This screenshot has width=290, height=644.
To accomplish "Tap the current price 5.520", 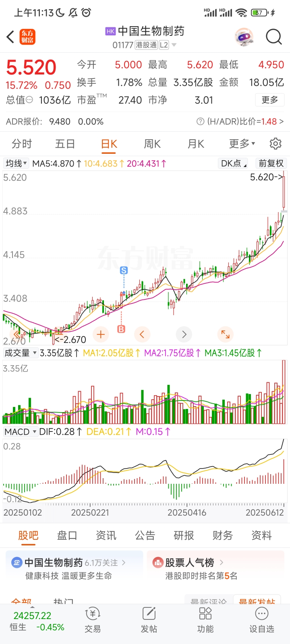I will [x=31, y=67].
